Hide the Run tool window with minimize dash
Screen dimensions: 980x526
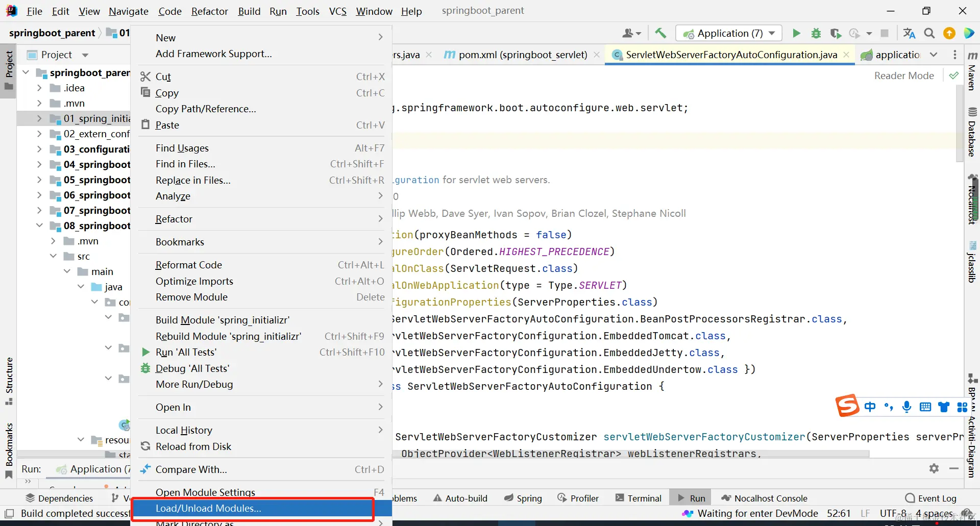click(953, 468)
